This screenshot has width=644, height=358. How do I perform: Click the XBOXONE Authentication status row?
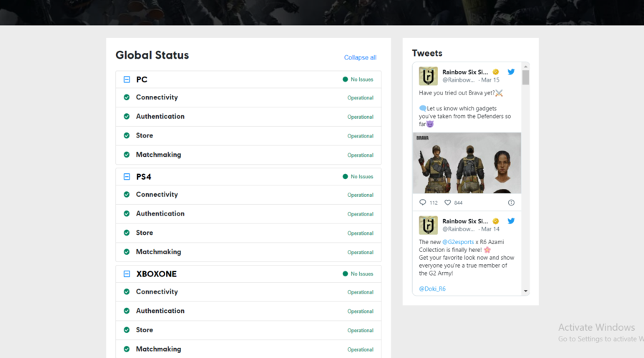coord(248,311)
